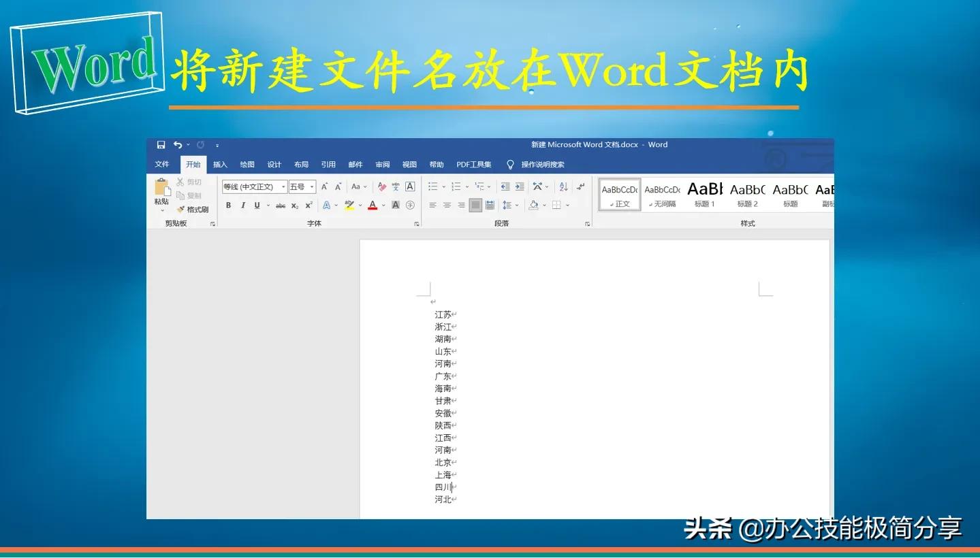This screenshot has height=558, width=980.
Task: Toggle italic formatting
Action: click(243, 206)
